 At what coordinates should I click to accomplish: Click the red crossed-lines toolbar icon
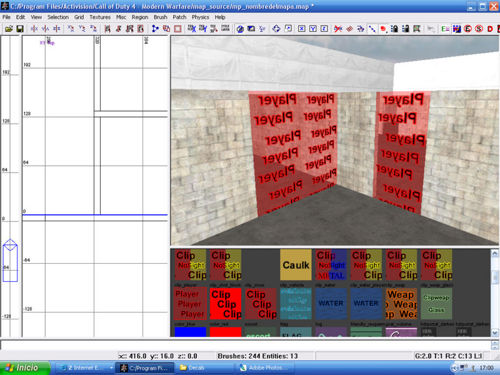(x=338, y=29)
